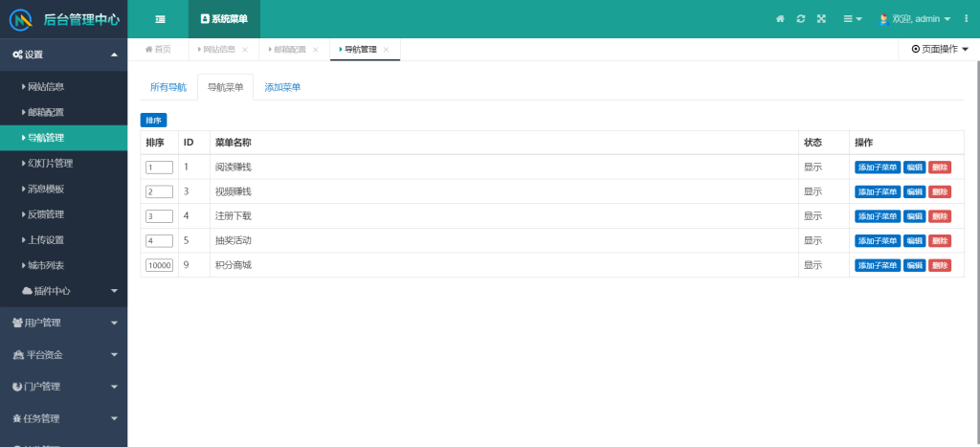Delete the 积分商城 menu row
The width and height of the screenshot is (980, 447).
tap(939, 265)
